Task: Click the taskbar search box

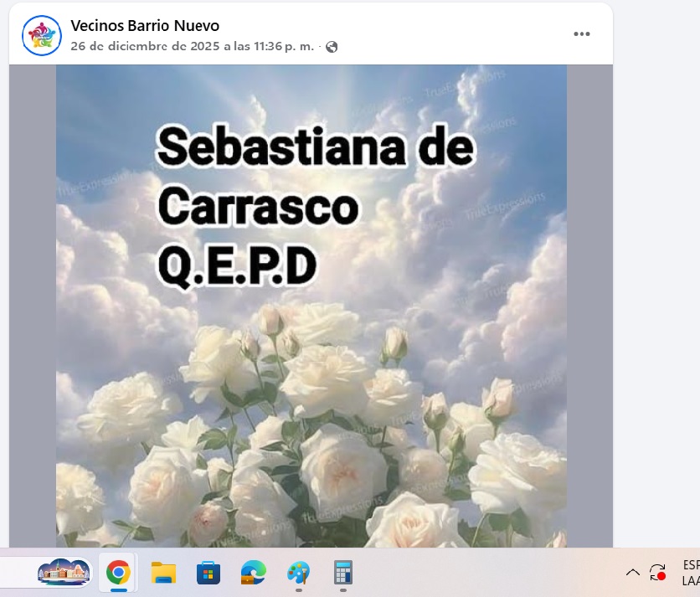Action: coord(17,573)
